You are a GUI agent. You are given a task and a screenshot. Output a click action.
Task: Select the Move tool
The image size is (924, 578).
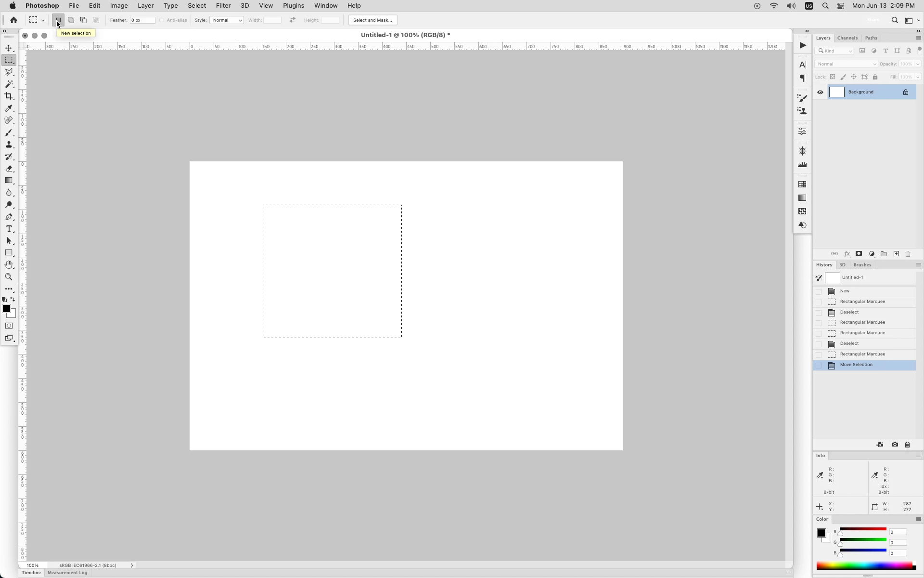(9, 48)
